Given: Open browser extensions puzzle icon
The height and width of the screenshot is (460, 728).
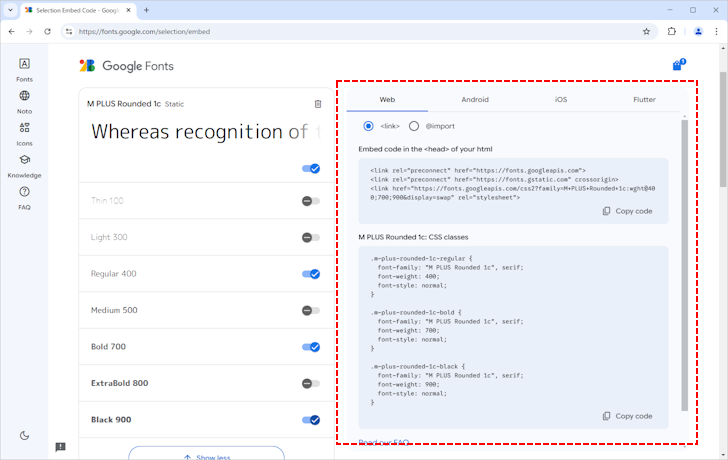Looking at the screenshot, I should (671, 32).
